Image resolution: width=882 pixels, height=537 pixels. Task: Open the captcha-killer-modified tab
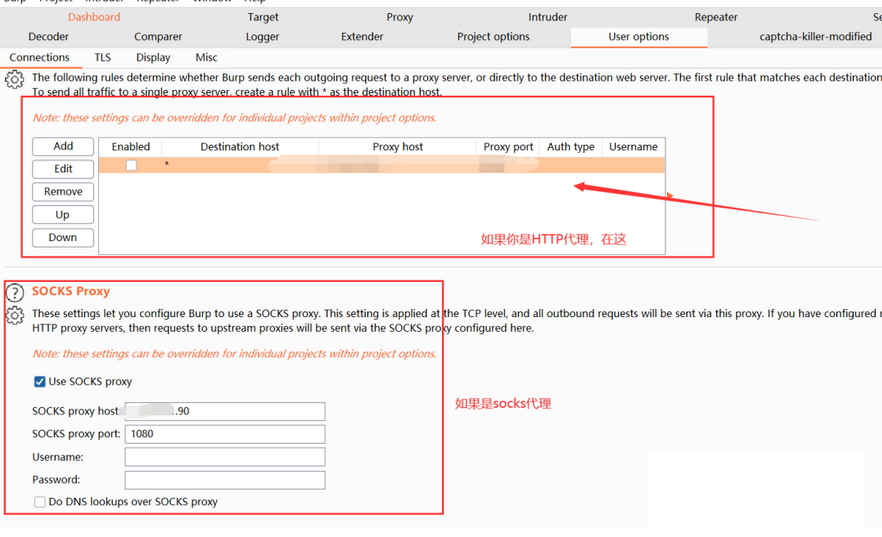(x=816, y=37)
